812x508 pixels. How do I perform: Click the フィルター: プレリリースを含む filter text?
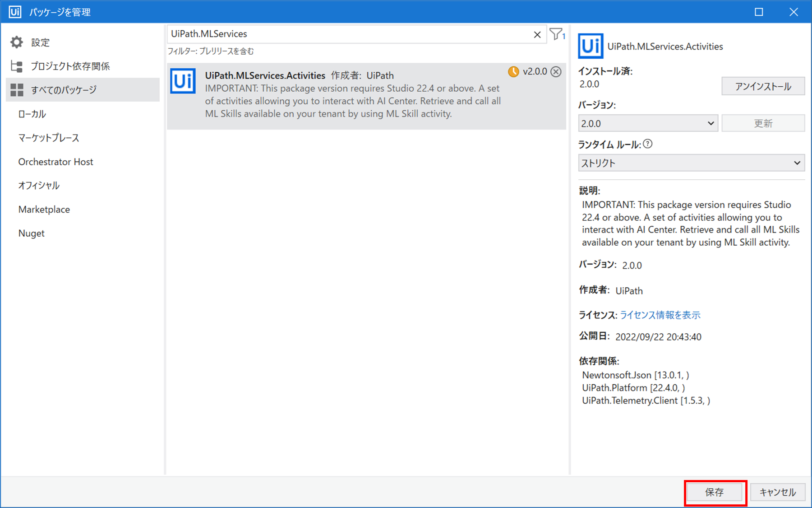[x=211, y=51]
